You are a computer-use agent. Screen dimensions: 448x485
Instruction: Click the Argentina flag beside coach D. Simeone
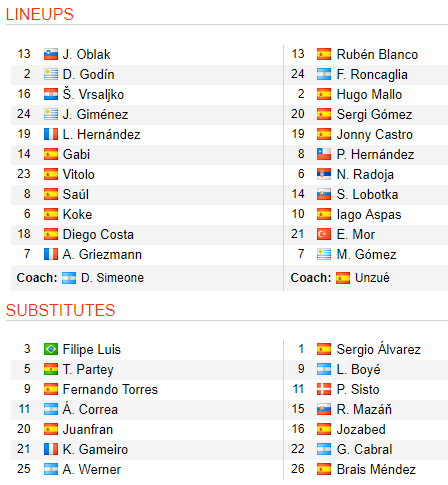point(69,278)
